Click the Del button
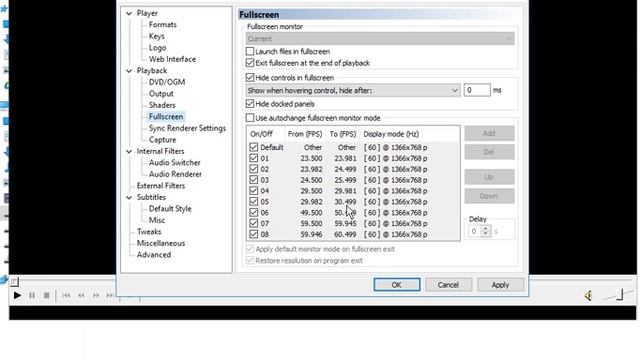 (x=489, y=152)
